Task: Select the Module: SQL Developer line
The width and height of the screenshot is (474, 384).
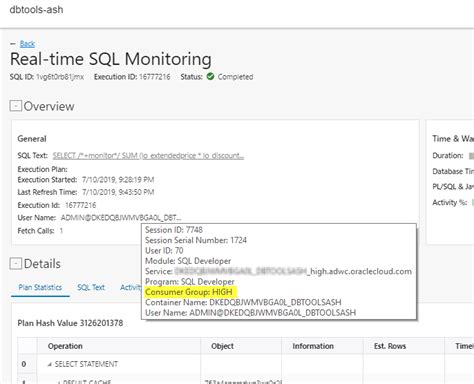Action: (188, 261)
